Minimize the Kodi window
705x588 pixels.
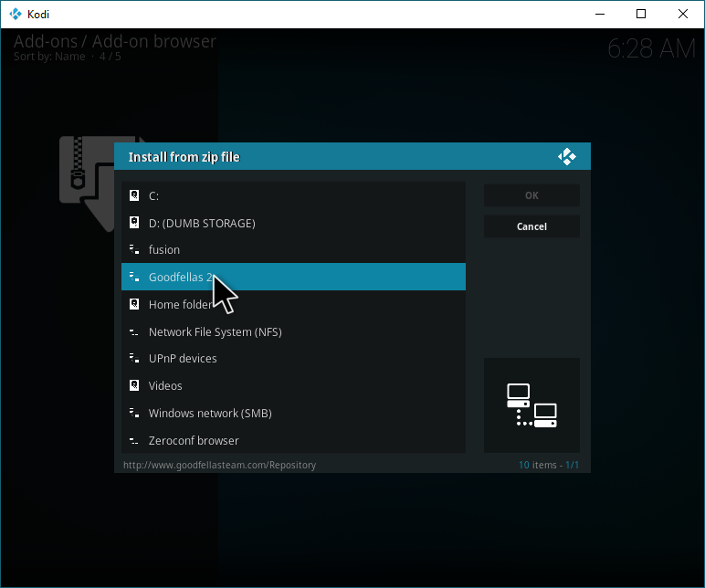[600, 14]
